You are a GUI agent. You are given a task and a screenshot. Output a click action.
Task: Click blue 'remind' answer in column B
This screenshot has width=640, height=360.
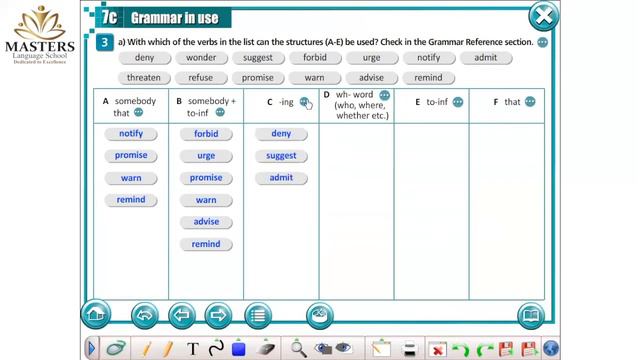206,244
